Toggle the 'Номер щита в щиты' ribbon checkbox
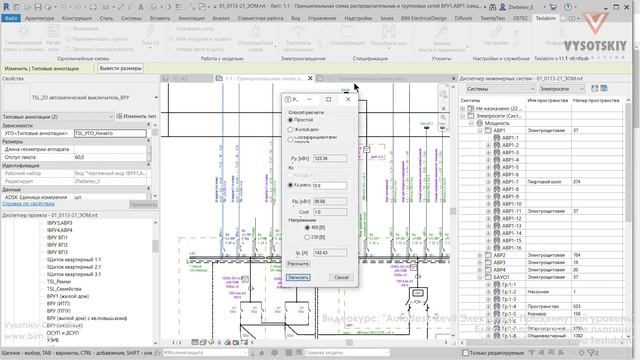This screenshot has height=360, width=640. 171,49
